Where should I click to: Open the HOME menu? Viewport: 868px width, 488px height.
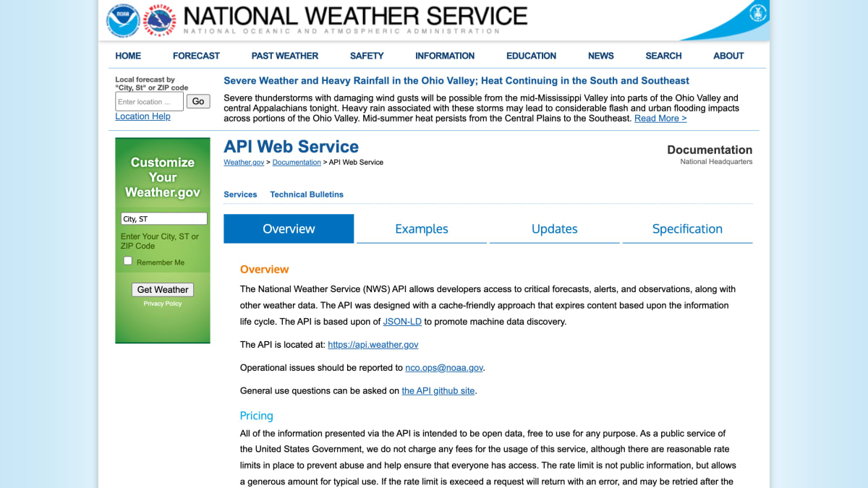[x=128, y=56]
